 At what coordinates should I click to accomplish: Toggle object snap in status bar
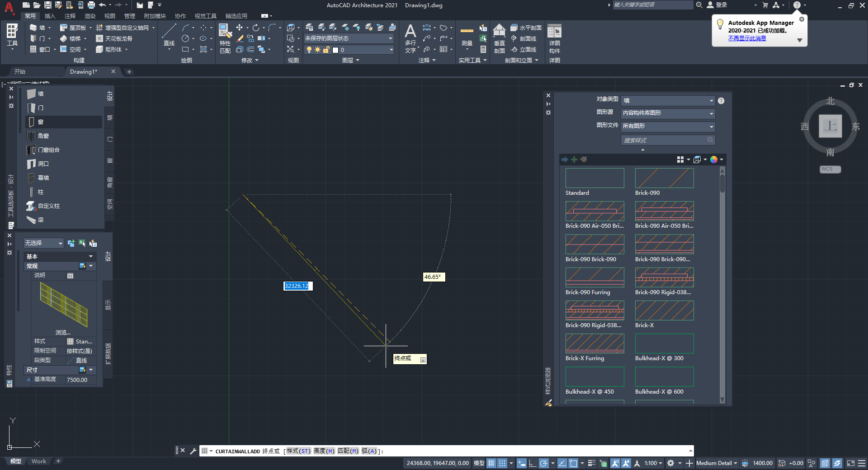point(573,463)
